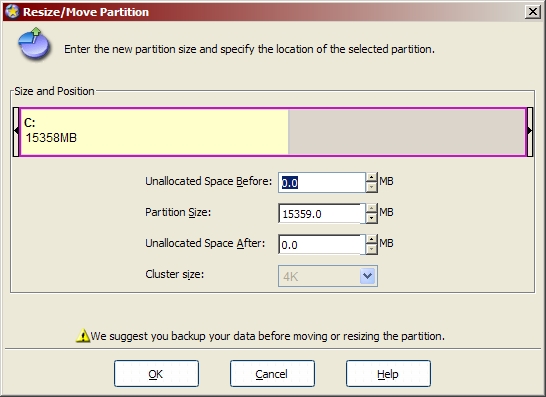Open the Cluster size dropdown
546x397 pixels.
(x=367, y=276)
